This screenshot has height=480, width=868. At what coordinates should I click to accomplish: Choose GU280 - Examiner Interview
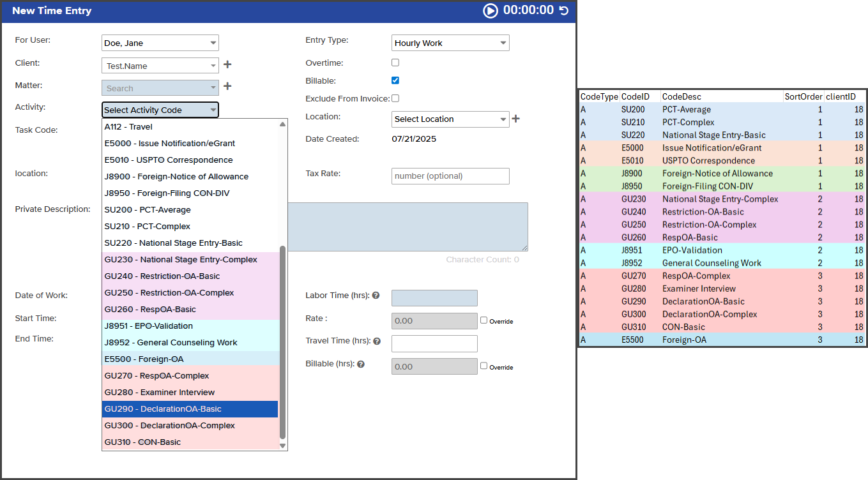[x=190, y=393]
